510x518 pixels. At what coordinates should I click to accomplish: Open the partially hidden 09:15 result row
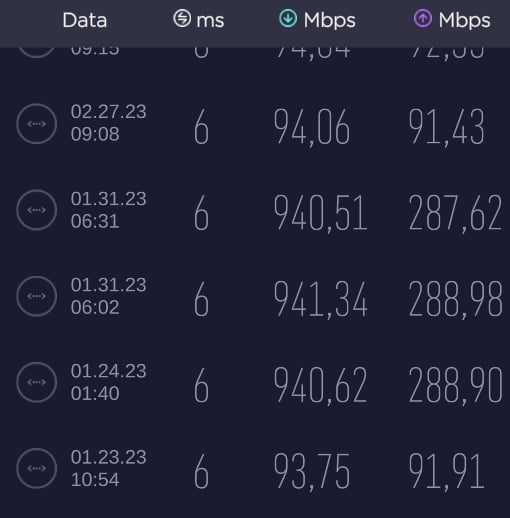point(255,53)
